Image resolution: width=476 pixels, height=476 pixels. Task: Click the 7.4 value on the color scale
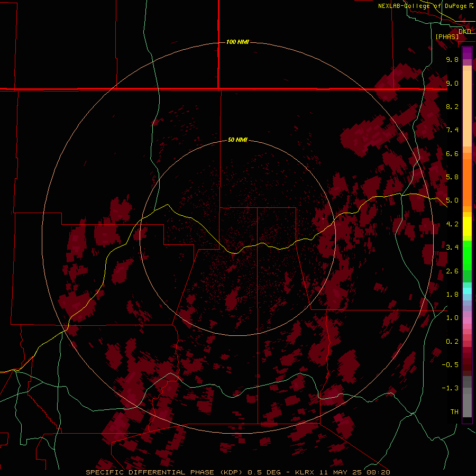[452, 130]
